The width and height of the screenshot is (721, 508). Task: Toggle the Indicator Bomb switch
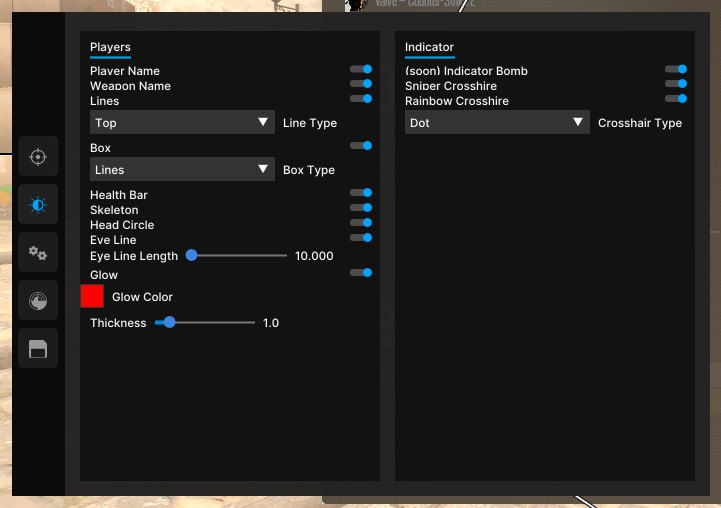point(676,70)
